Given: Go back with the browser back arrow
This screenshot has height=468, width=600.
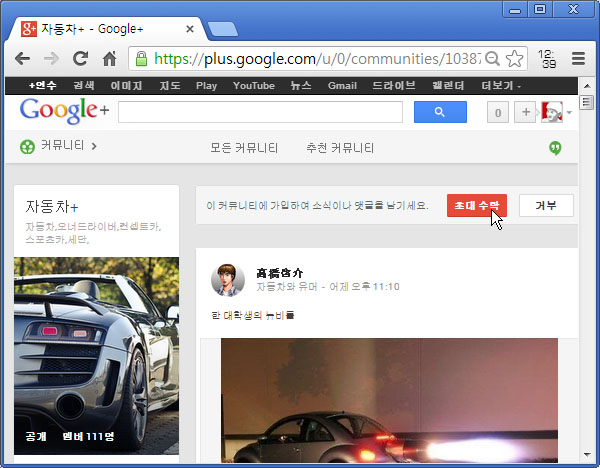Looking at the screenshot, I should click(x=22, y=59).
